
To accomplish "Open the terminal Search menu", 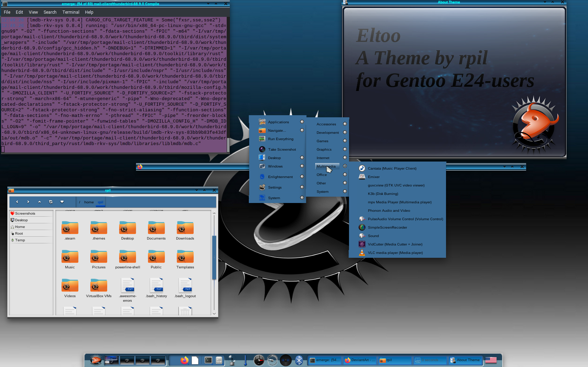I will pyautogui.click(x=50, y=12).
